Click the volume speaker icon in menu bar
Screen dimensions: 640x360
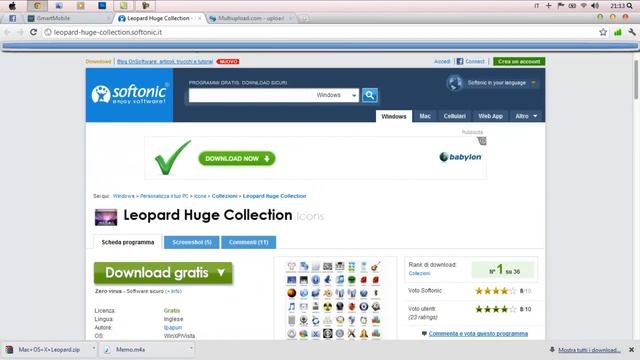click(x=595, y=6)
